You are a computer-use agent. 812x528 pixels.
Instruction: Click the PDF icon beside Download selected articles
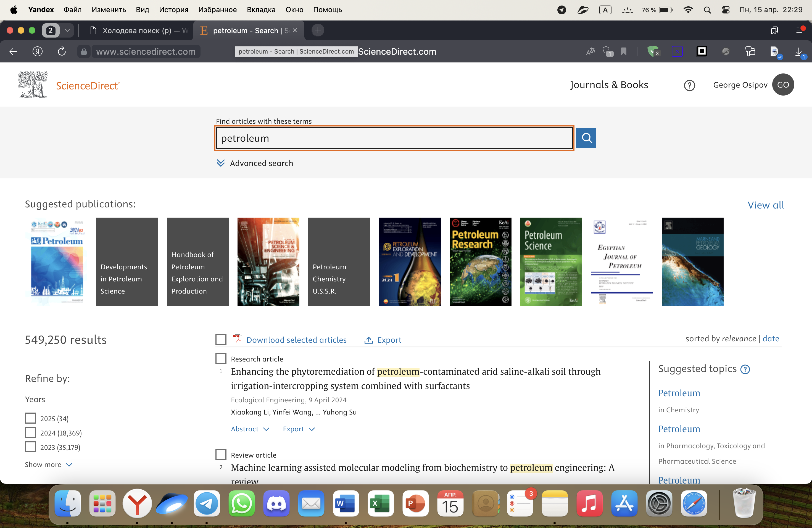pyautogui.click(x=238, y=339)
